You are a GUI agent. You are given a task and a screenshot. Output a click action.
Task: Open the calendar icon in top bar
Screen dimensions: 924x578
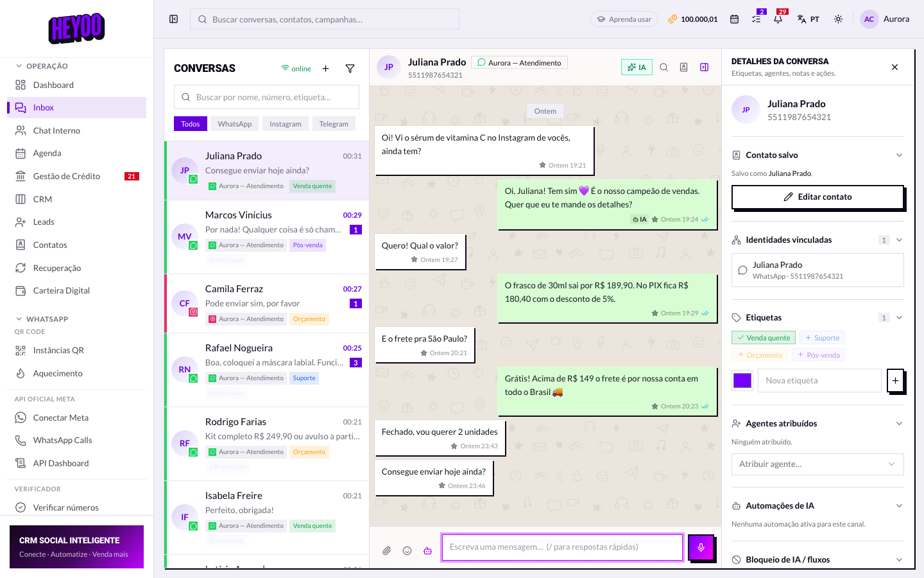pyautogui.click(x=734, y=19)
